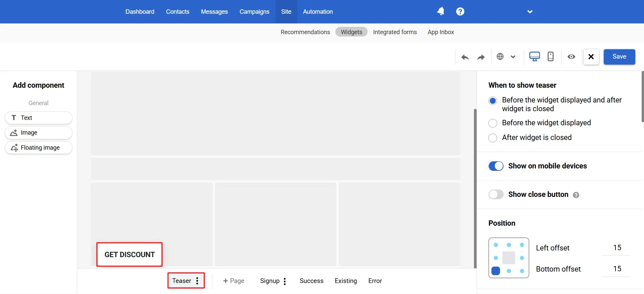Enable the Show close button toggle
This screenshot has height=294, width=644.
(496, 195)
